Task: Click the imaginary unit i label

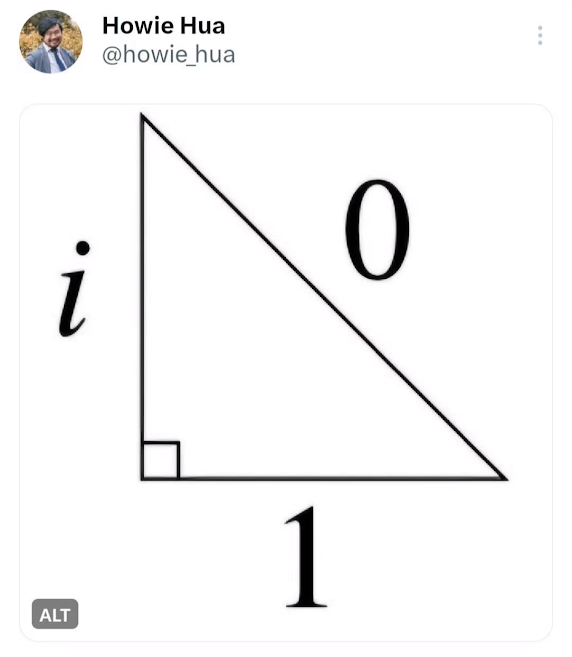Action: click(x=74, y=289)
